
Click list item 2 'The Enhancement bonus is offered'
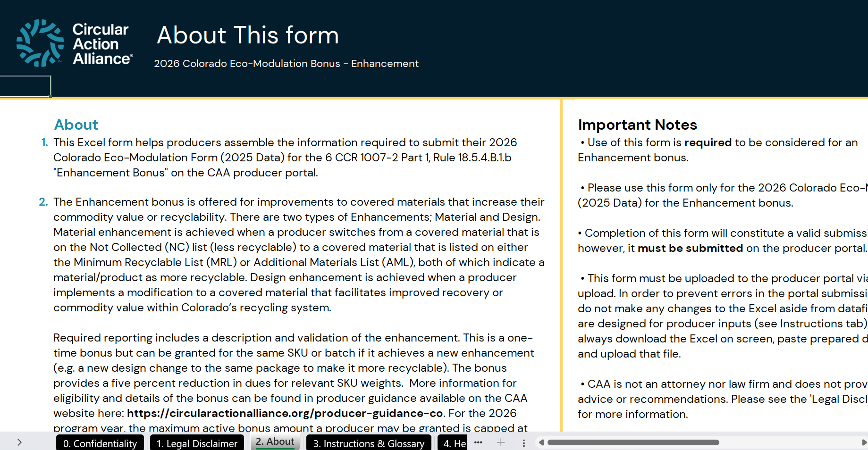coord(299,255)
